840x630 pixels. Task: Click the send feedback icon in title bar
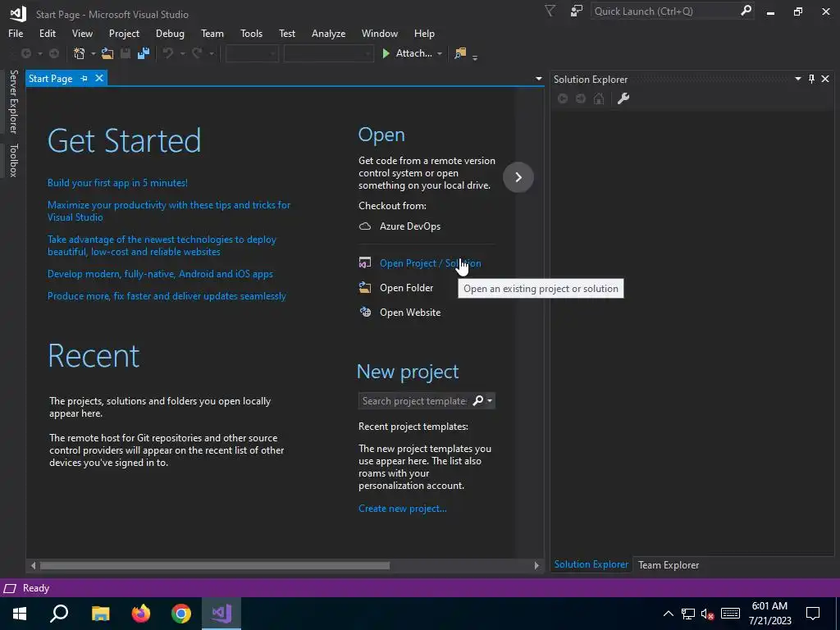tap(577, 11)
